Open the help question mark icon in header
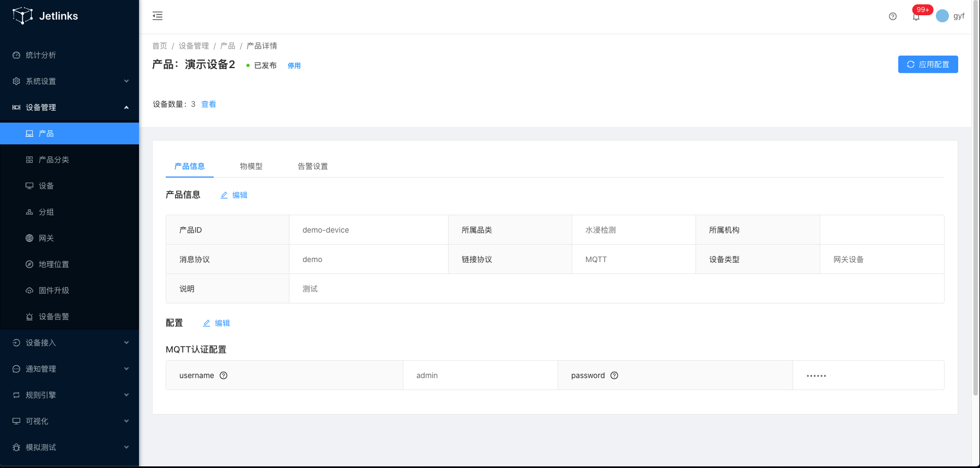Viewport: 980px width, 468px height. click(x=892, y=16)
